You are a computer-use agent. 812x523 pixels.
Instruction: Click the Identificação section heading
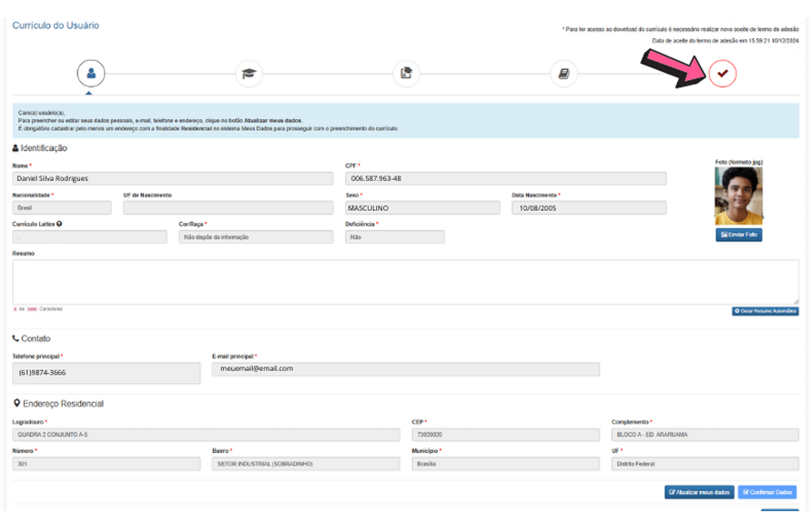pos(40,148)
